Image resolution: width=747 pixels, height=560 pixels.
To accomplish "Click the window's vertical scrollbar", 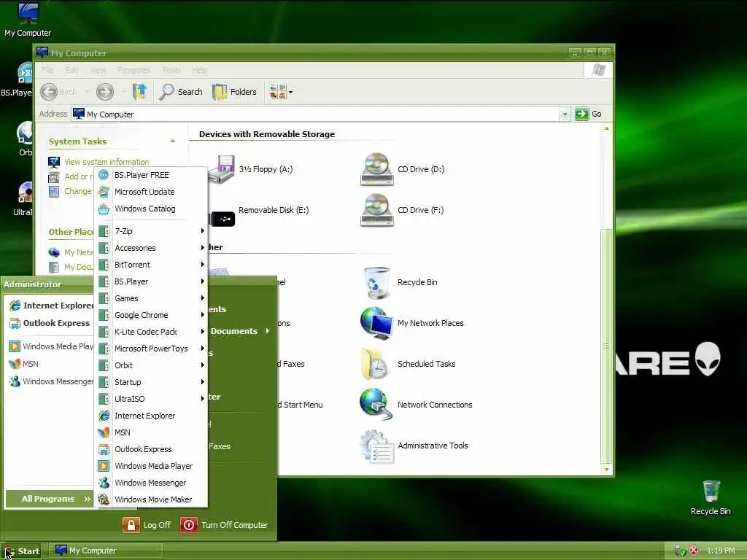I will pos(606,346).
